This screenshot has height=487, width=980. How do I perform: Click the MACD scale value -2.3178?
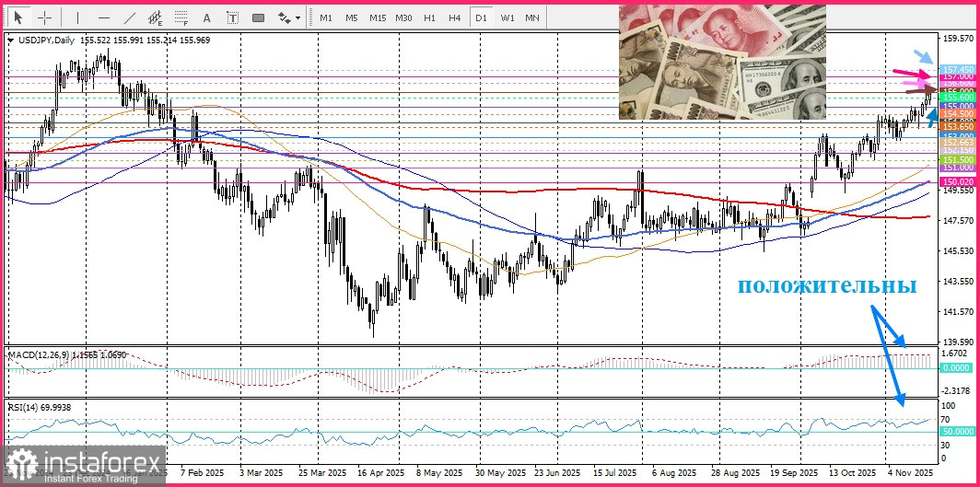tap(956, 391)
